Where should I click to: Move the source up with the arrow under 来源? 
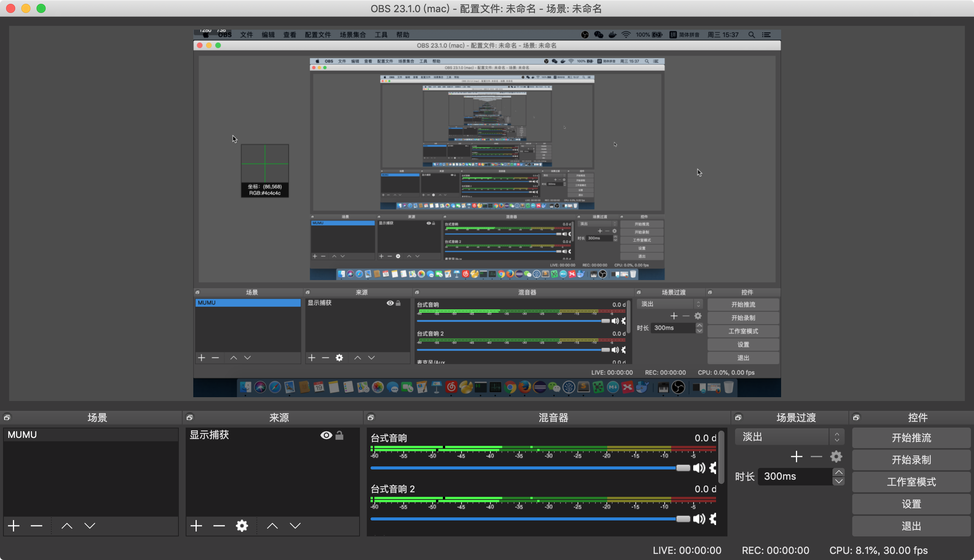coord(272,525)
